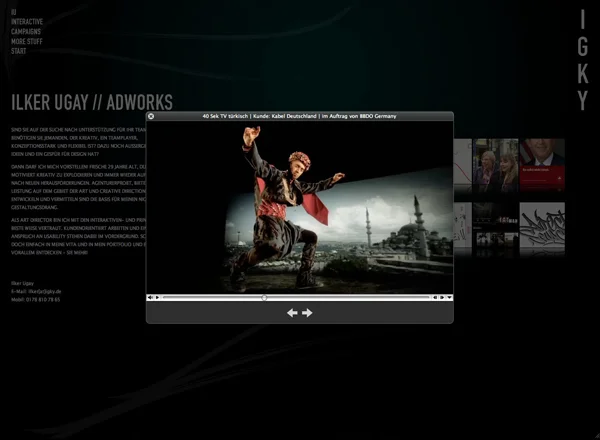Click the IGKY vertical logo
Viewport: 600px width, 440px height.
(582, 60)
